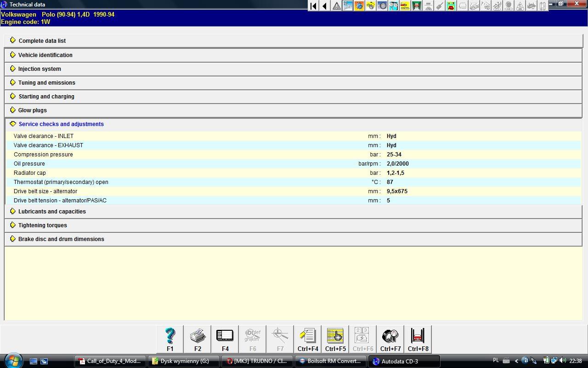
Task: Expand Lubricants and capacities section
Action: (293, 211)
